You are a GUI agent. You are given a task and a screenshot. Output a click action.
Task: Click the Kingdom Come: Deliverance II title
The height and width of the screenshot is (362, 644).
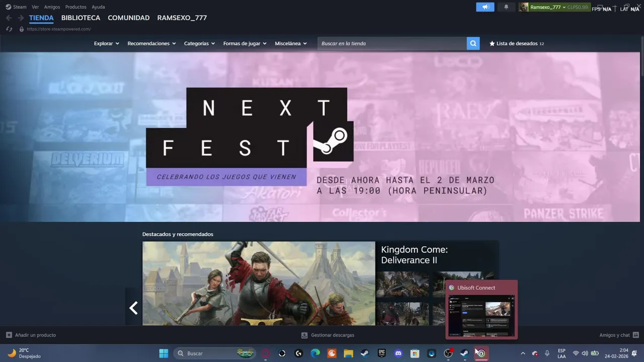[x=414, y=255]
